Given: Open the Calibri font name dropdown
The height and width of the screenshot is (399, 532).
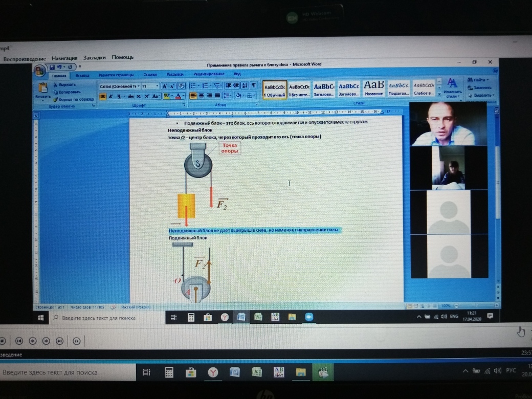Looking at the screenshot, I should [119, 86].
